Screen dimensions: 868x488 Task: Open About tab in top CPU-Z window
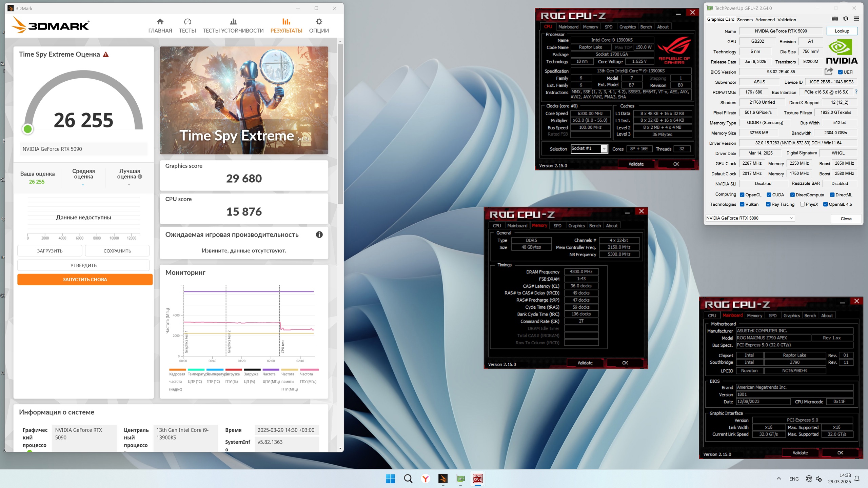(x=663, y=27)
